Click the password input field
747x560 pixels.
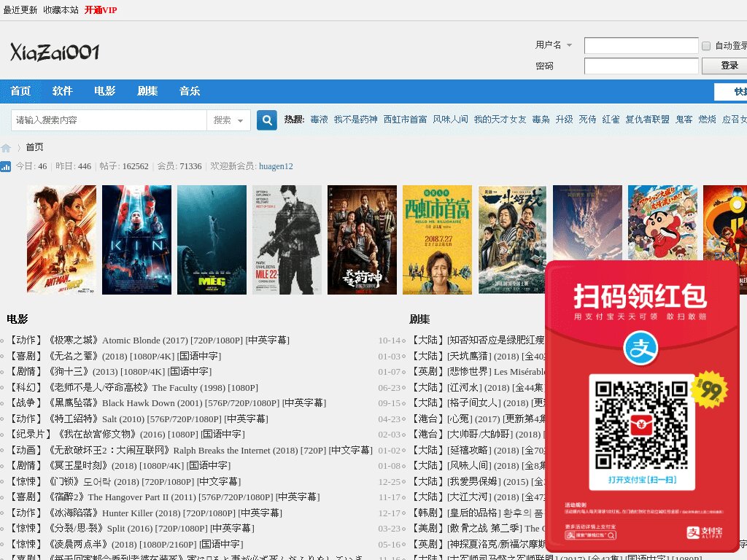641,66
